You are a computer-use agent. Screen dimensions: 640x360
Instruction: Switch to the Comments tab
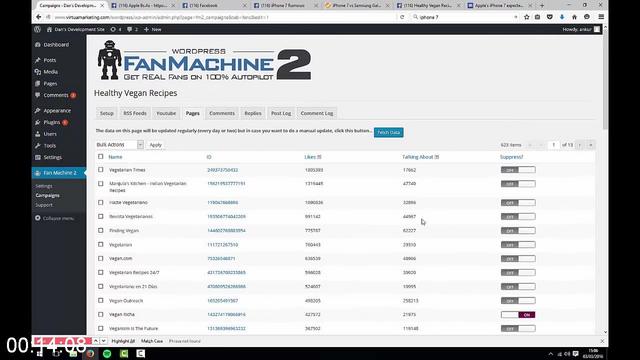point(222,113)
